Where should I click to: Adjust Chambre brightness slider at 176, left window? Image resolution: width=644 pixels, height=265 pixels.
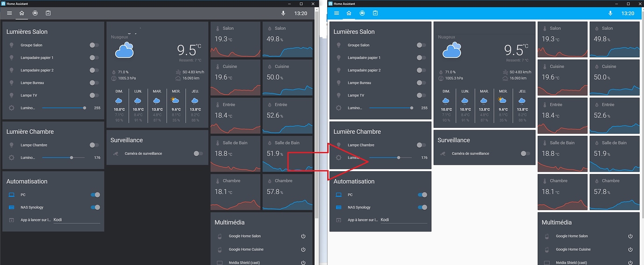(63, 158)
